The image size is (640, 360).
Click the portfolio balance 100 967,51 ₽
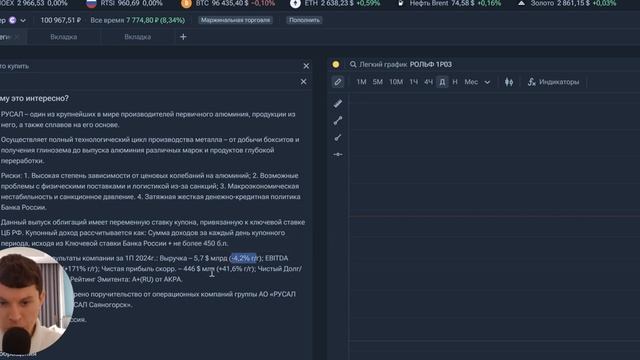point(61,20)
